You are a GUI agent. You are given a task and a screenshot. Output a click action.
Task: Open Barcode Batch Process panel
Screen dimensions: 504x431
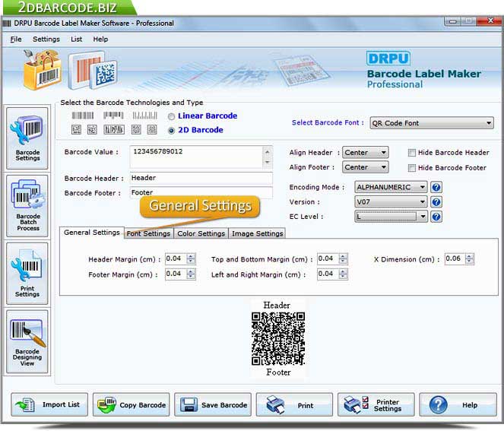click(x=27, y=206)
